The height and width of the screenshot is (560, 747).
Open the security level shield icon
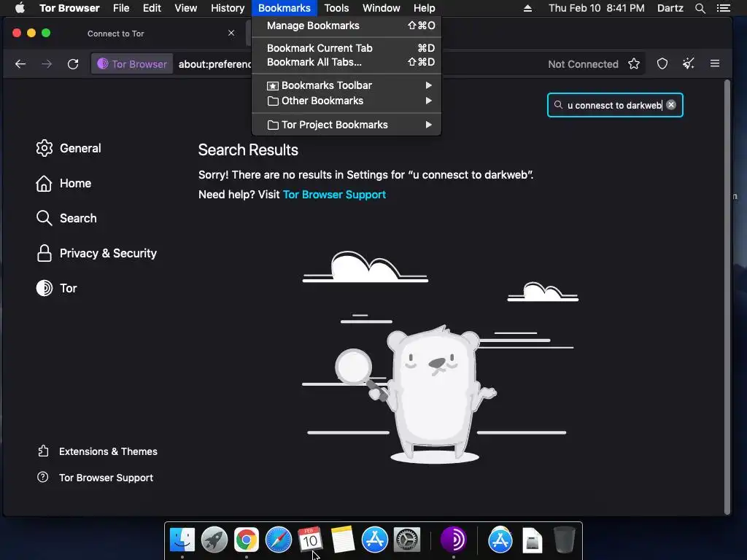[662, 64]
